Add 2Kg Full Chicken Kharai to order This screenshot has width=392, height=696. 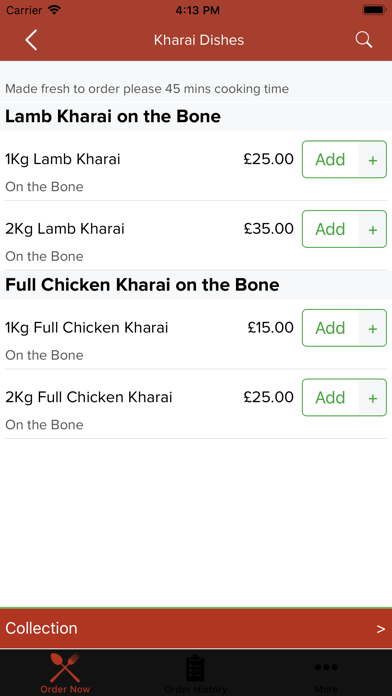(330, 397)
